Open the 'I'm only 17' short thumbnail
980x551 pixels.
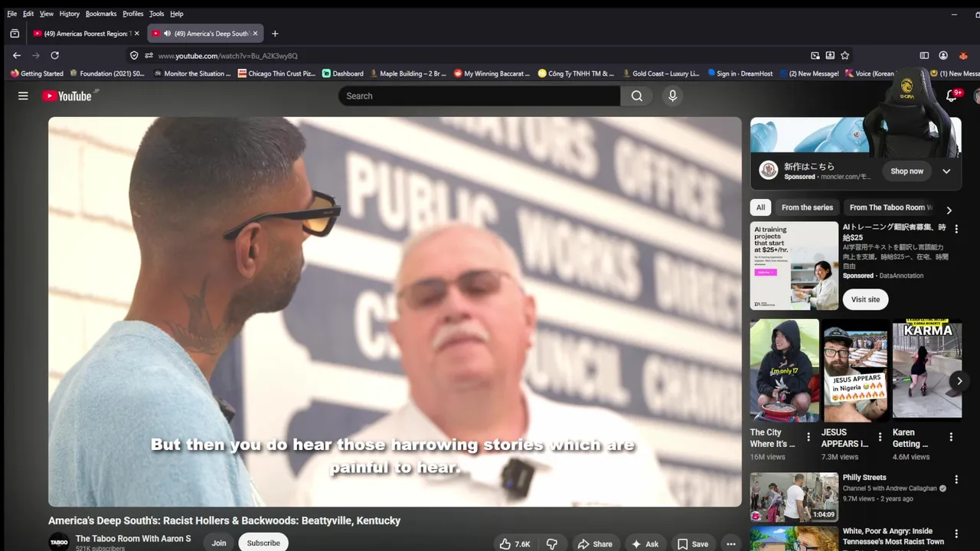(x=785, y=370)
